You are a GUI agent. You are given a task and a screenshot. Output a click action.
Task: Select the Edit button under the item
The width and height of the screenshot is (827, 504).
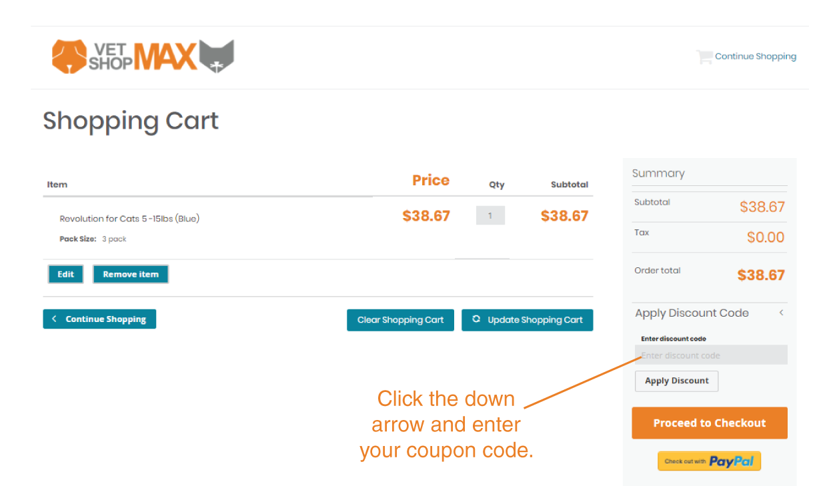[65, 275]
